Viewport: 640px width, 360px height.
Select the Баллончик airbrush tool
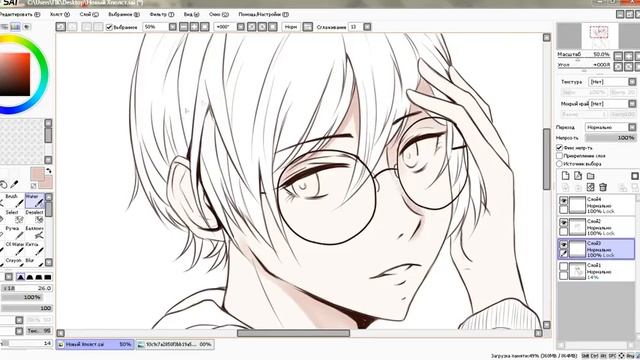(x=34, y=232)
